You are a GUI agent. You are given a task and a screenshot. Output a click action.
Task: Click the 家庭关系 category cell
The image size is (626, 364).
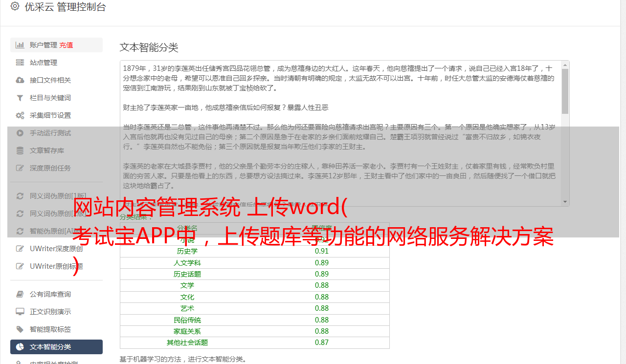point(187,331)
